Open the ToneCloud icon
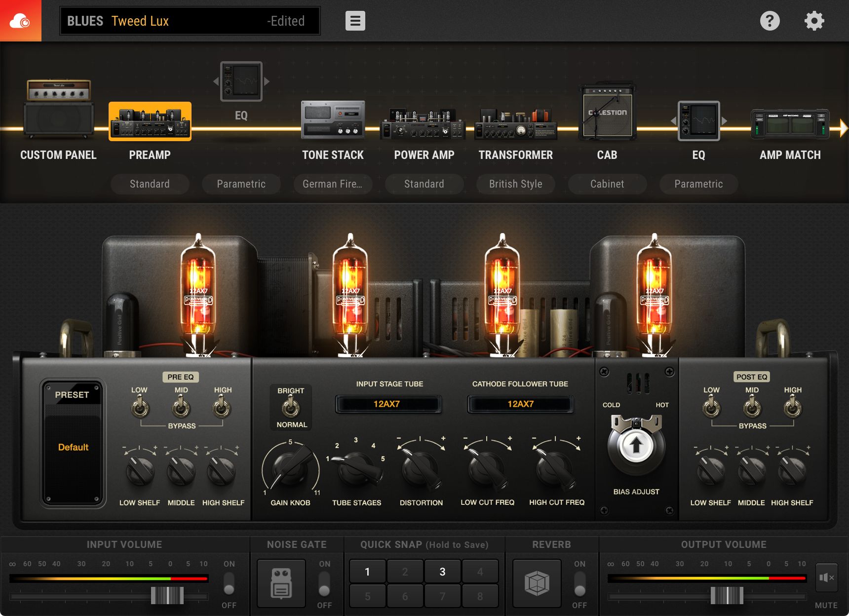849x616 pixels. 20,21
